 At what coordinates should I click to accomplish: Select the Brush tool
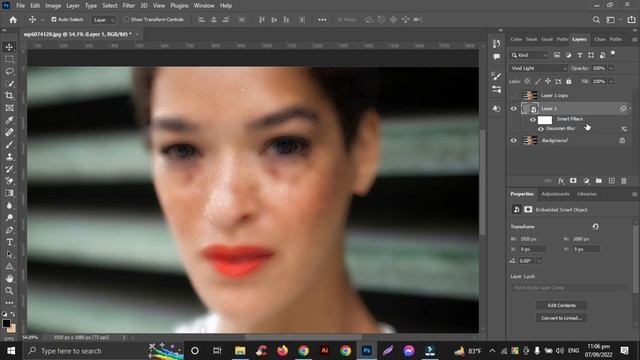coord(9,145)
